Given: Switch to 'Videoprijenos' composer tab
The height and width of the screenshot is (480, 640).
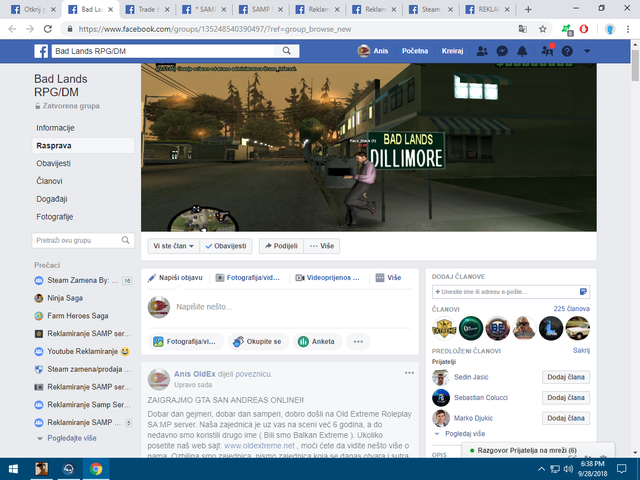Looking at the screenshot, I should pos(328,278).
